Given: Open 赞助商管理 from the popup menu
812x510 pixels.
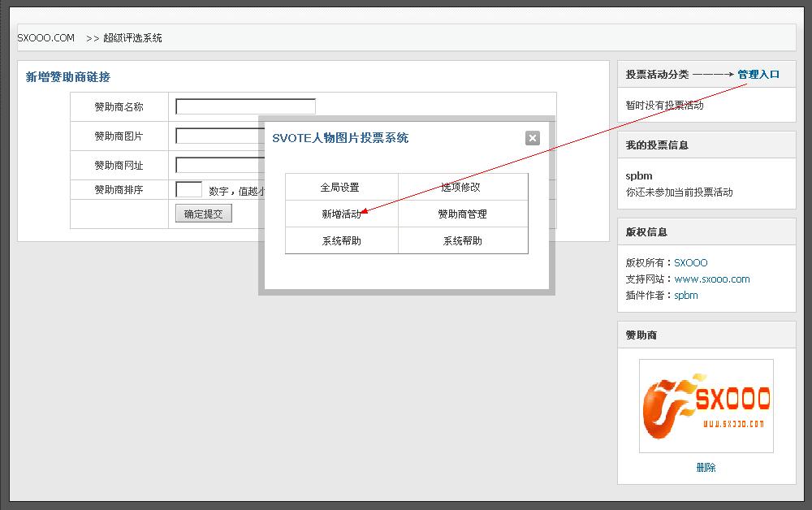Looking at the screenshot, I should tap(463, 214).
